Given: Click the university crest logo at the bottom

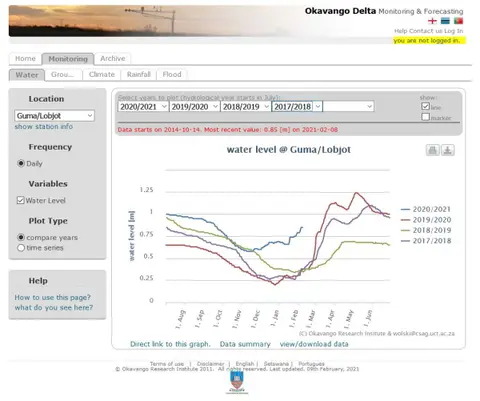Looking at the screenshot, I should coord(237,382).
